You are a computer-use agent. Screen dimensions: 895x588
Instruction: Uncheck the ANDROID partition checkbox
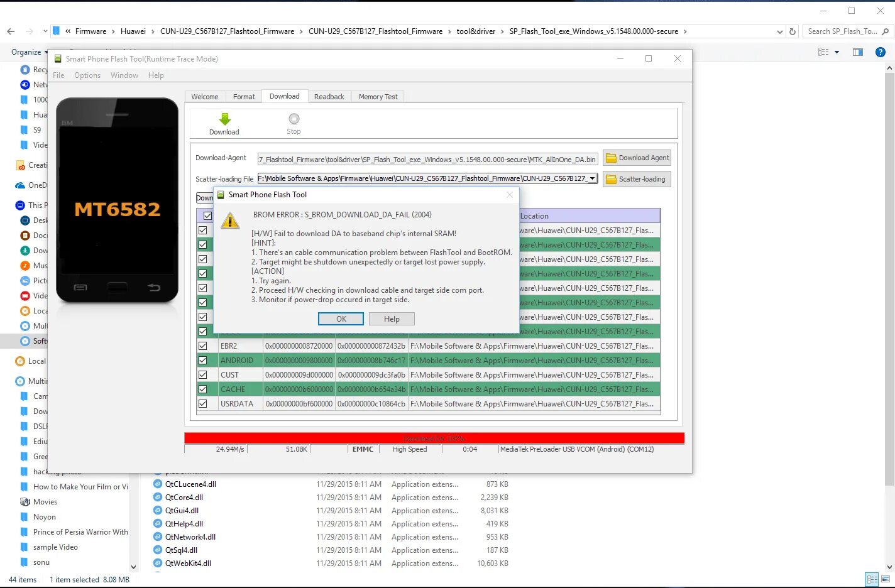click(203, 360)
